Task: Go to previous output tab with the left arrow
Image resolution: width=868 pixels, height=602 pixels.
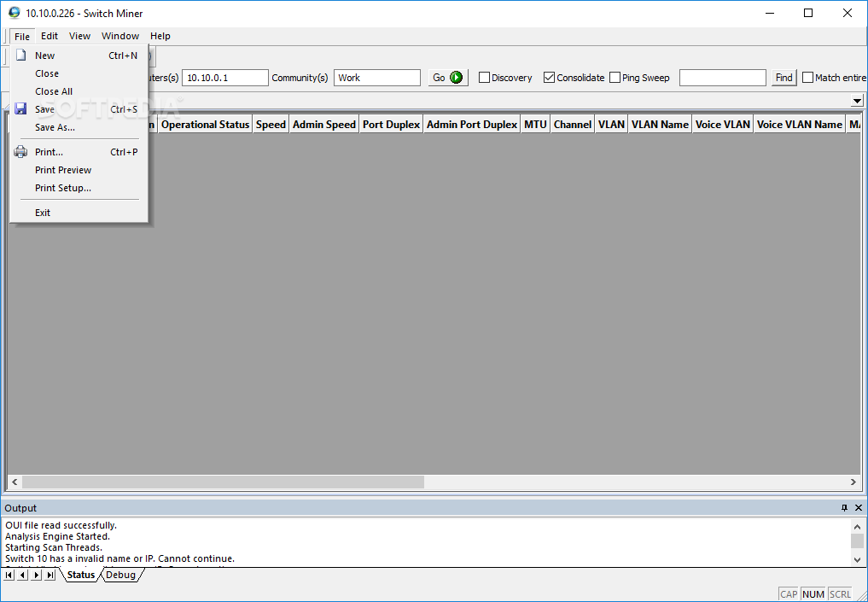Action: pyautogui.click(x=23, y=575)
